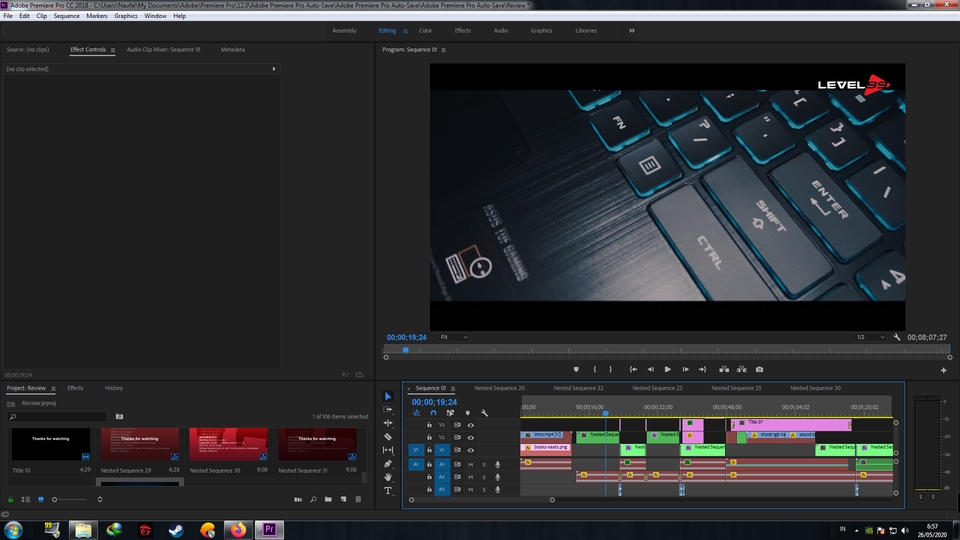The image size is (960, 540).
Task: Select the Type tool
Action: point(388,490)
